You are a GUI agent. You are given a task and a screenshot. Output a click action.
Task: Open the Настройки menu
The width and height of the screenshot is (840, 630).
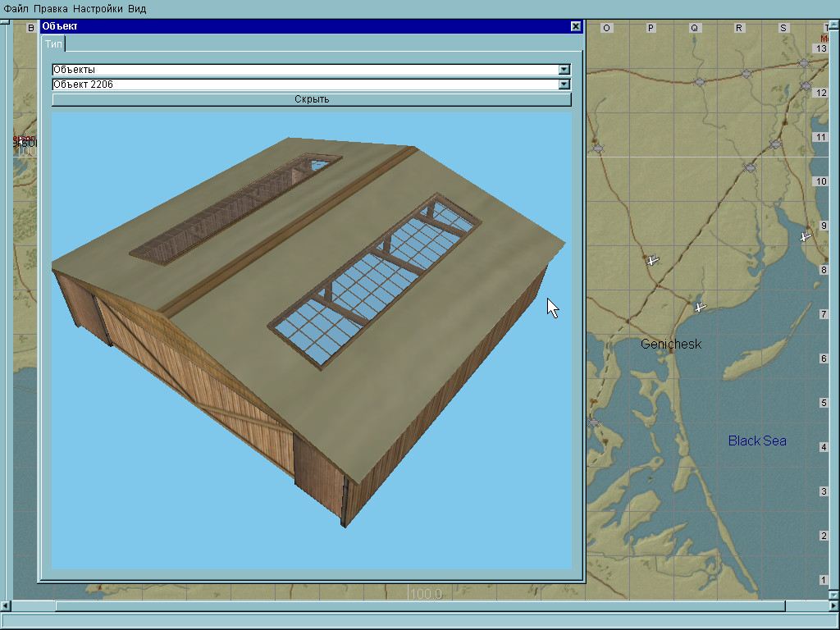[98, 8]
